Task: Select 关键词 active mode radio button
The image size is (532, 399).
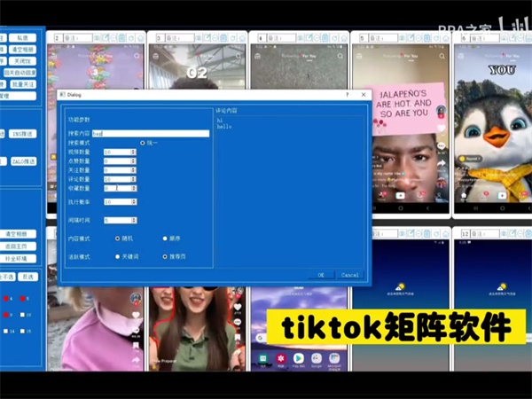Action: point(117,256)
